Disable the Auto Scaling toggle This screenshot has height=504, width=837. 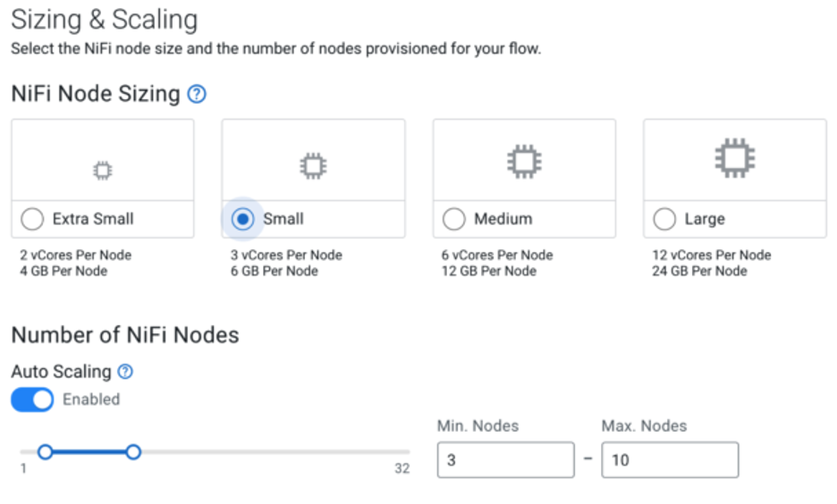pyautogui.click(x=32, y=399)
